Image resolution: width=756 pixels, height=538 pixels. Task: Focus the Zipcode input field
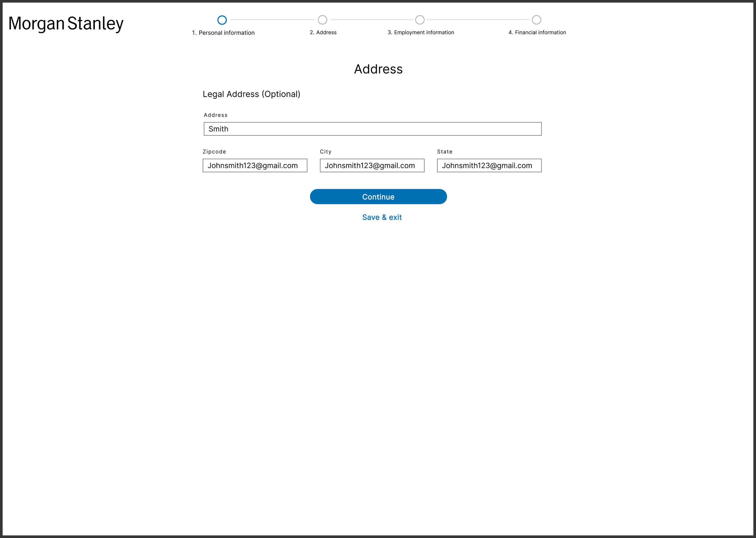pyautogui.click(x=255, y=166)
